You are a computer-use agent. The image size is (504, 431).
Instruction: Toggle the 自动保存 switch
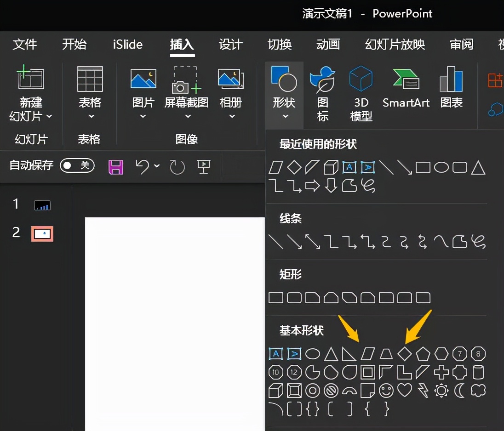click(77, 166)
